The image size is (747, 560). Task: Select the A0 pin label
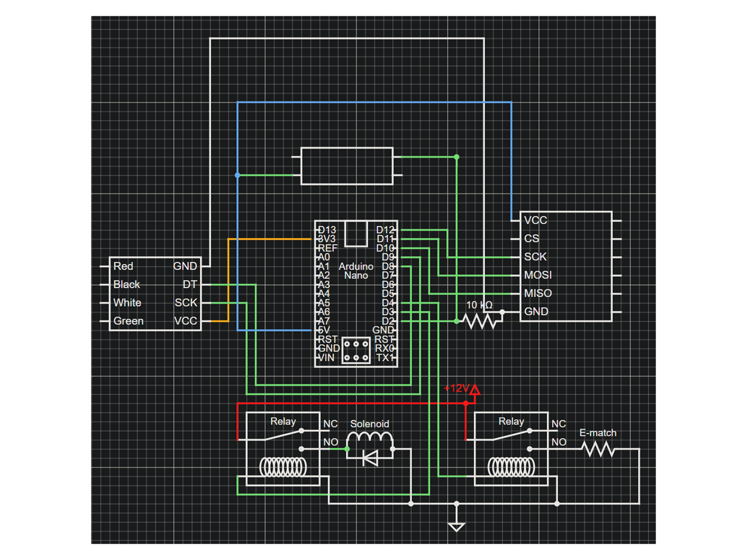pyautogui.click(x=324, y=257)
